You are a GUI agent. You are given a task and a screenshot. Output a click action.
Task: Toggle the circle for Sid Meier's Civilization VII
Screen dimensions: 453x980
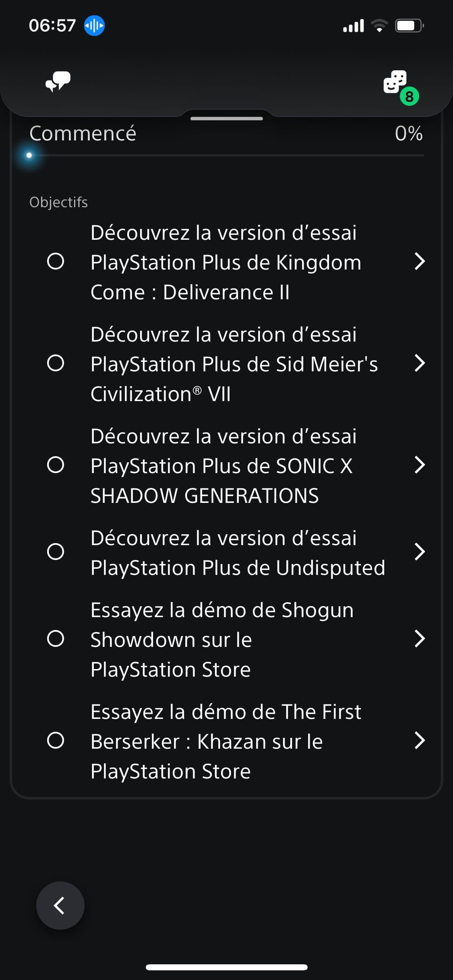56,363
